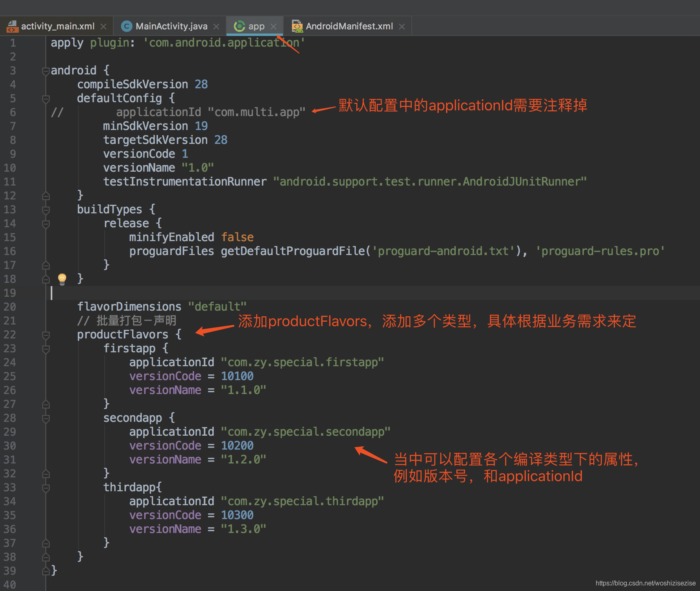Click versionCode value 10100
This screenshot has height=591, width=700.
click(237, 376)
